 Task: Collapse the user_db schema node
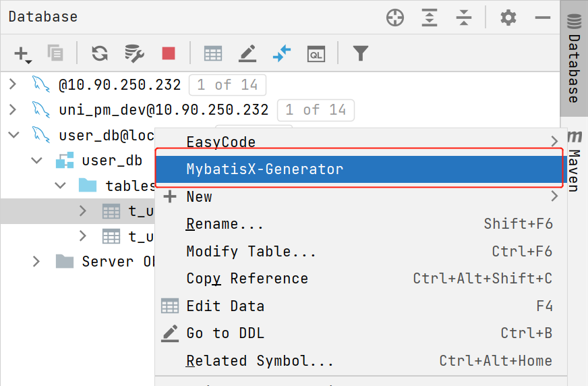(x=36, y=161)
